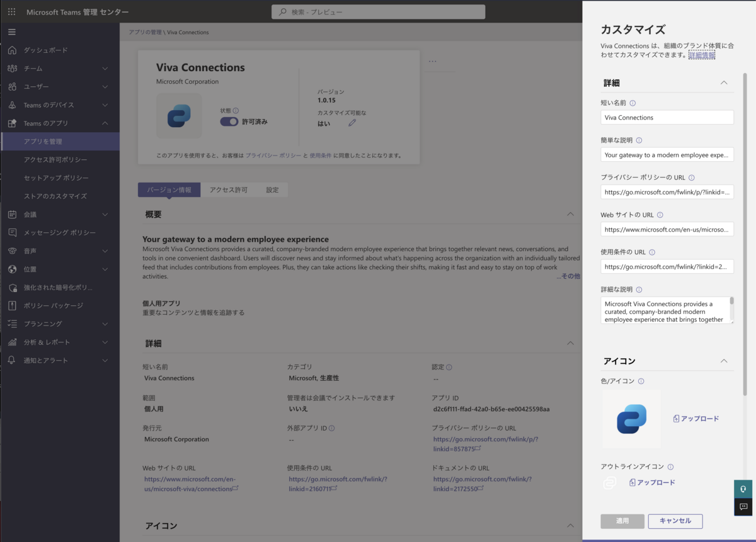Open アプリを管理 in the sidebar
The image size is (756, 542).
coord(60,142)
